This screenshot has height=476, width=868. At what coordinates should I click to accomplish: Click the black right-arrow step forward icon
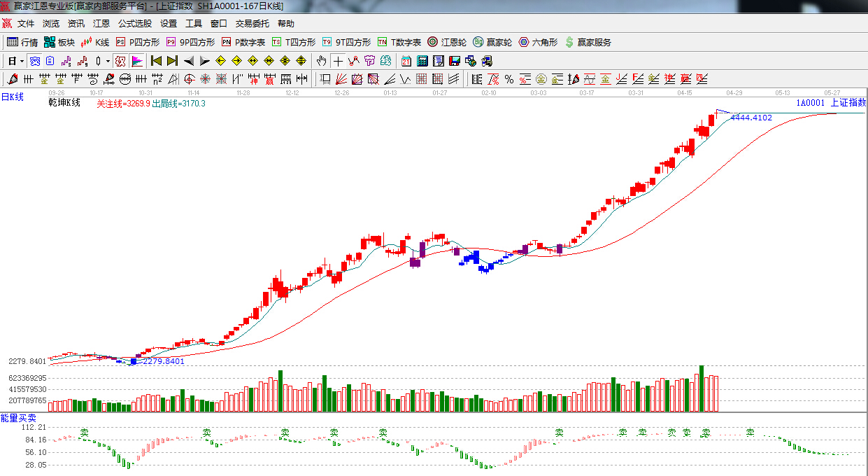pyautogui.click(x=204, y=61)
